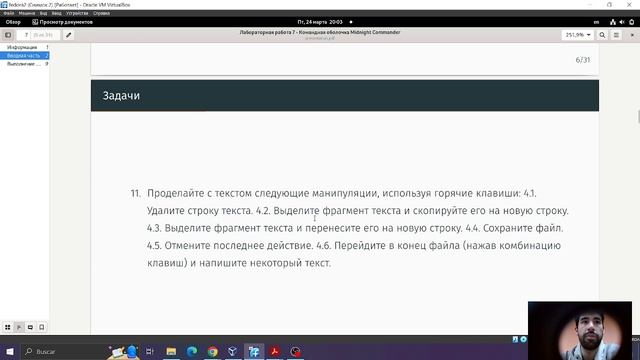Switch sidebar to annotations view
Image resolution: width=640 pixels, height=360 pixels.
30,327
